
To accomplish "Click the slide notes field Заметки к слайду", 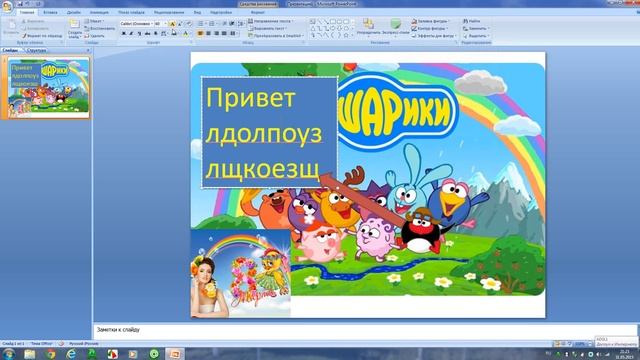I will pos(365,331).
